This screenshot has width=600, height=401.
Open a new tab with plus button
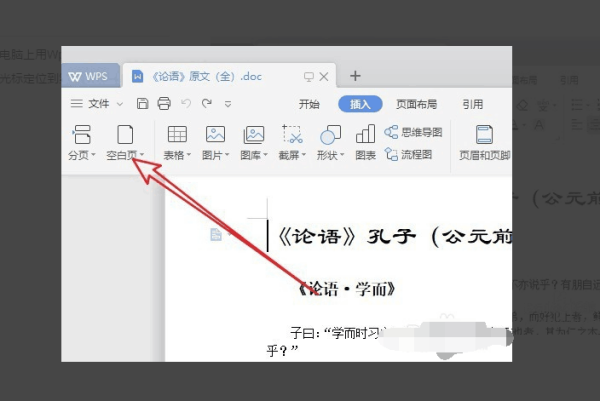(355, 76)
